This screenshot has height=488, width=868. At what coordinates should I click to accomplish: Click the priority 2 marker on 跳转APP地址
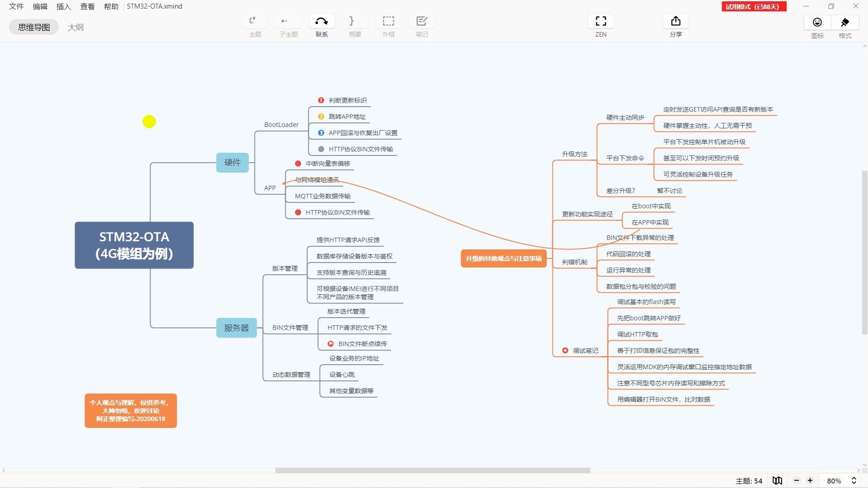click(321, 117)
